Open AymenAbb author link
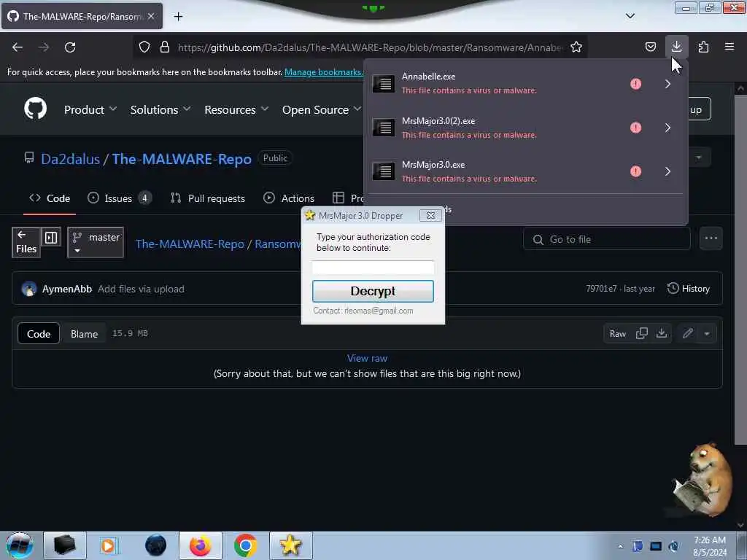This screenshot has height=560, width=747. 66,289
